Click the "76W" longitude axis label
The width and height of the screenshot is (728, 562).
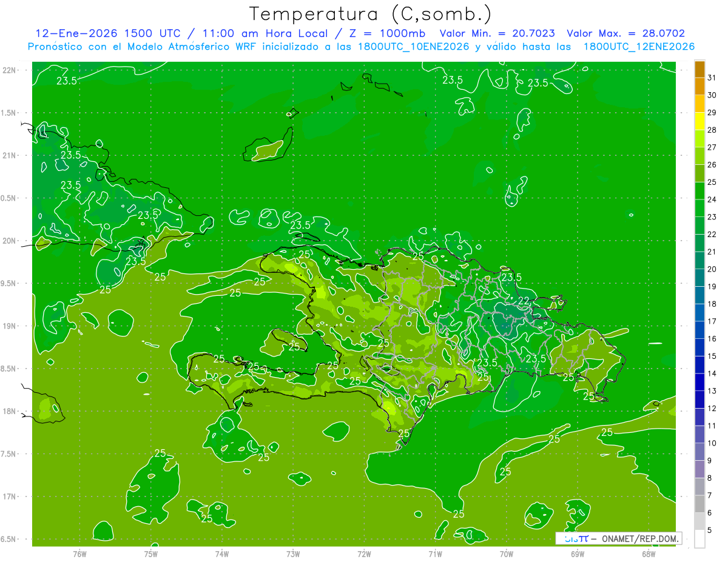point(79,554)
